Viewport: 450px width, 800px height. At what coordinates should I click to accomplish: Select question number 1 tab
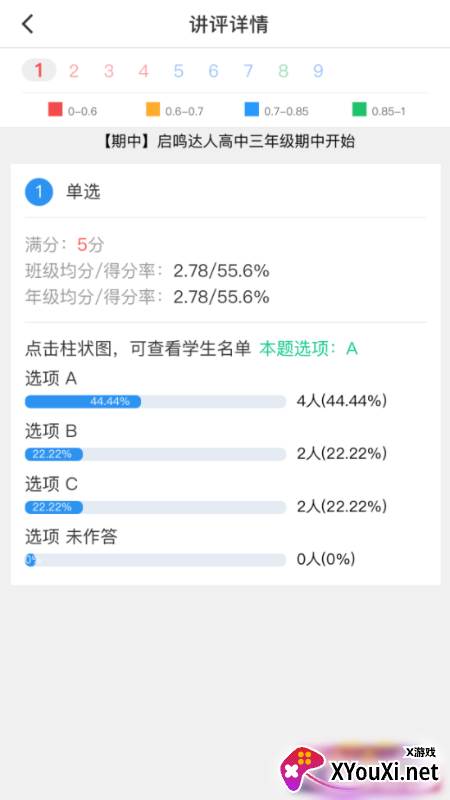(x=39, y=70)
